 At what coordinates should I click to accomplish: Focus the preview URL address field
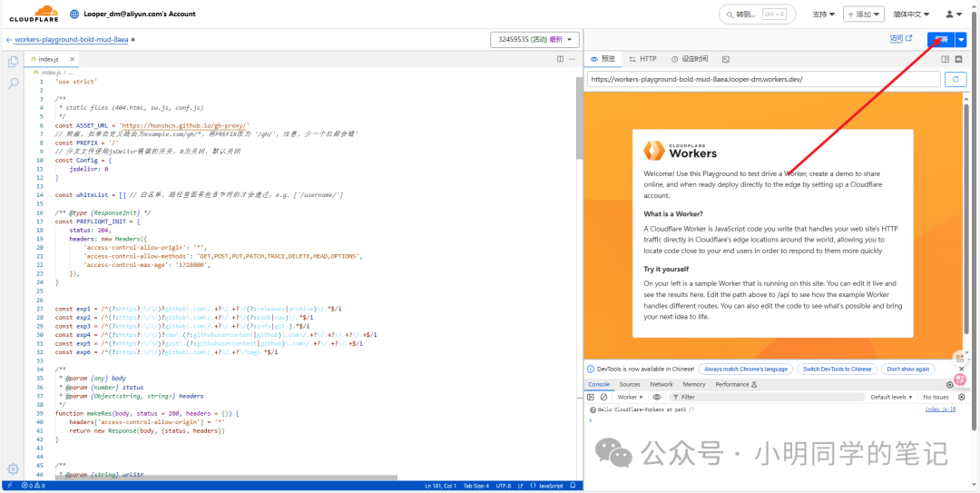pyautogui.click(x=763, y=80)
